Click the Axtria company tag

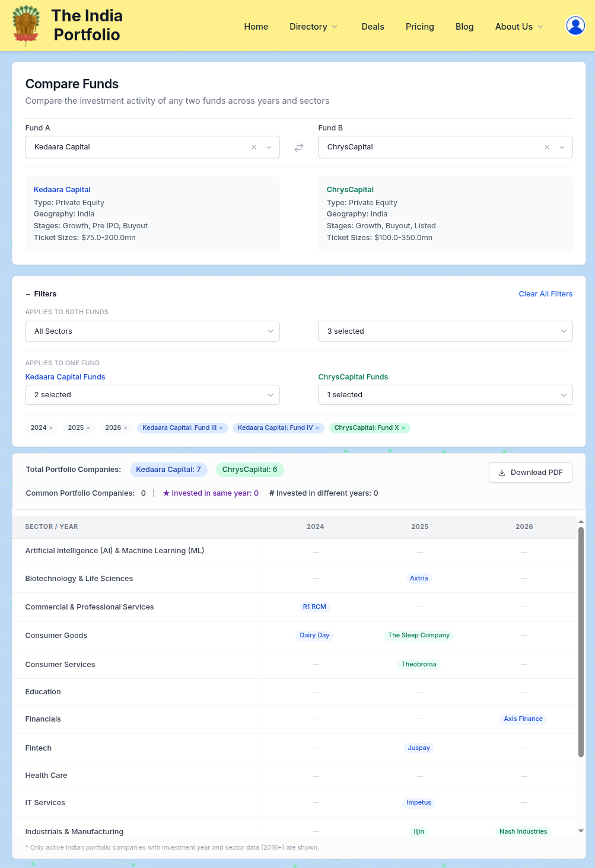(x=419, y=579)
